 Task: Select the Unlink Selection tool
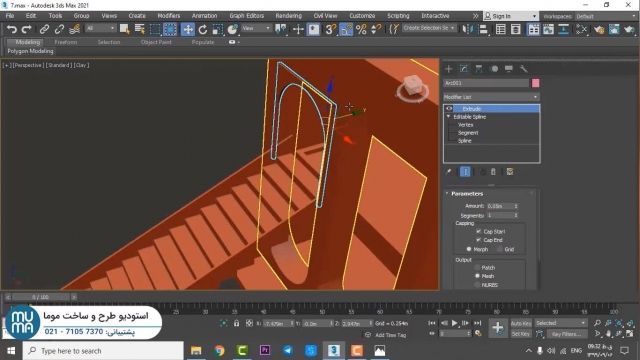pos(59,29)
